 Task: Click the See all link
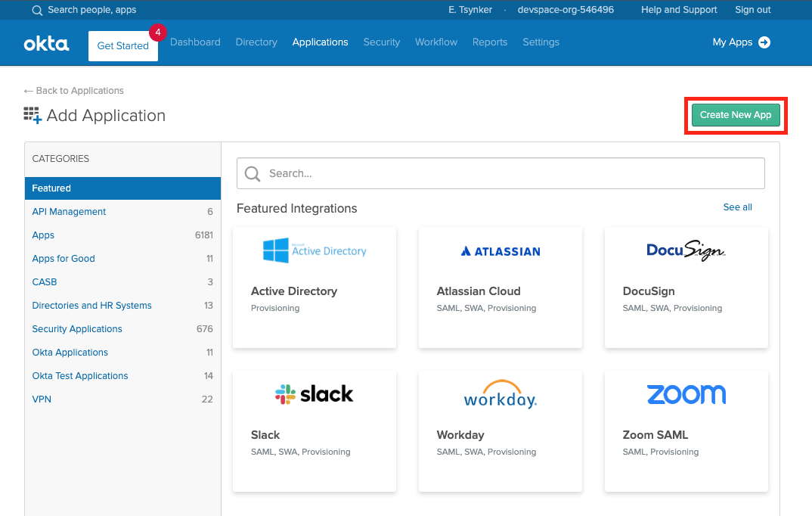(737, 207)
